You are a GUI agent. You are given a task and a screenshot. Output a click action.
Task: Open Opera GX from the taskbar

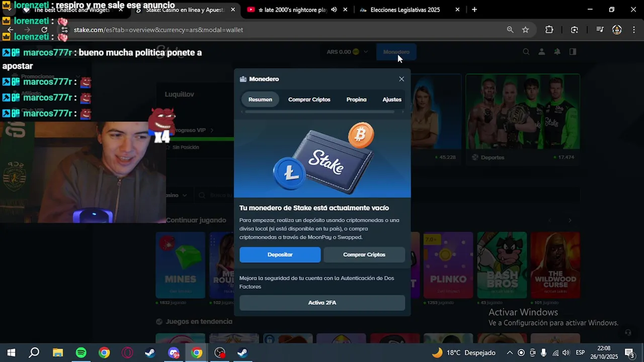pyautogui.click(x=127, y=353)
